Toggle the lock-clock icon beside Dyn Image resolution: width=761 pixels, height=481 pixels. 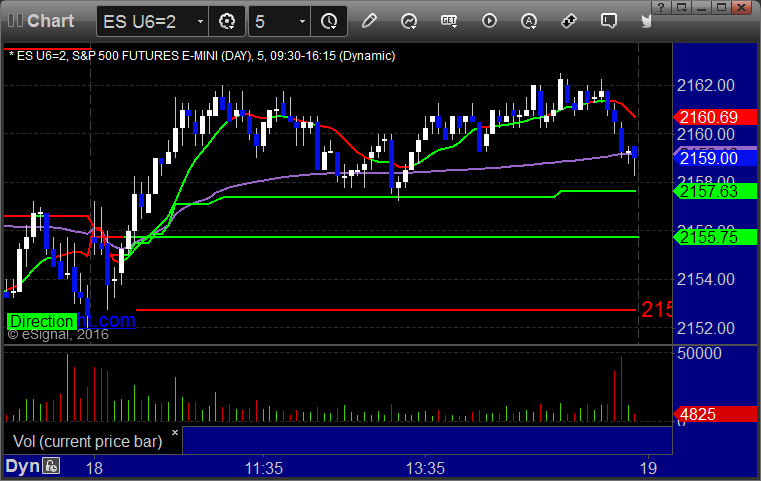point(51,466)
